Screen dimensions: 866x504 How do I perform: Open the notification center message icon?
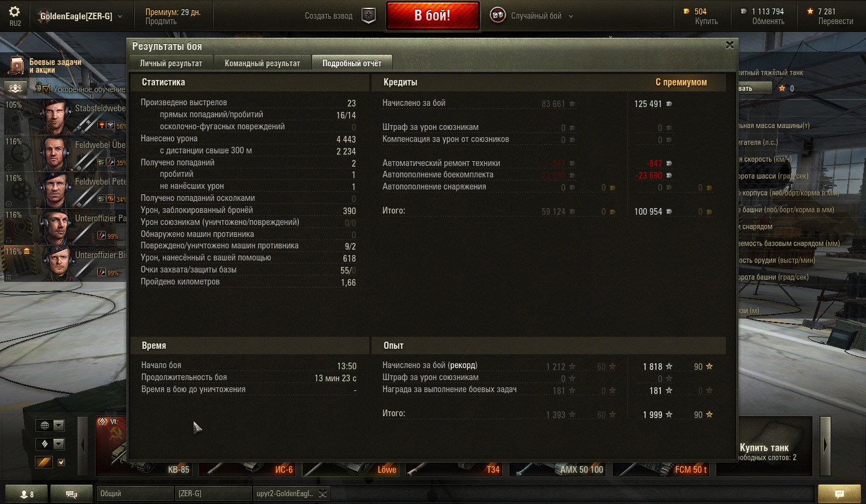840,494
